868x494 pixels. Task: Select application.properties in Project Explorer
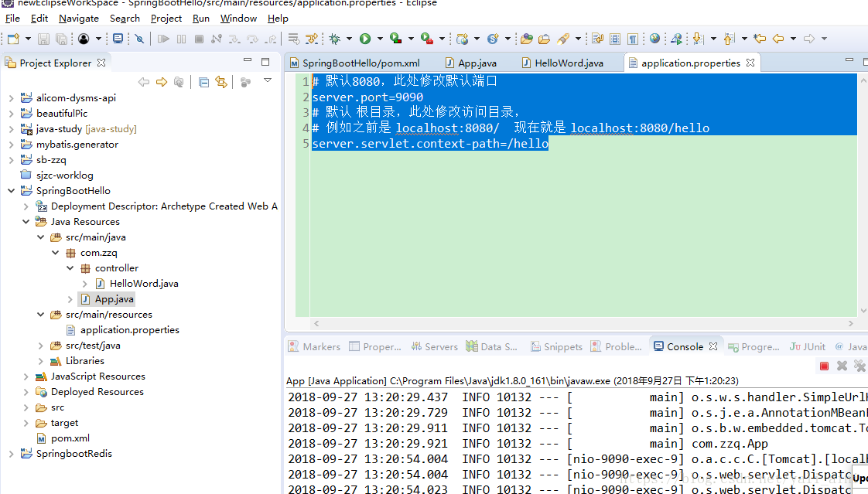coord(123,330)
